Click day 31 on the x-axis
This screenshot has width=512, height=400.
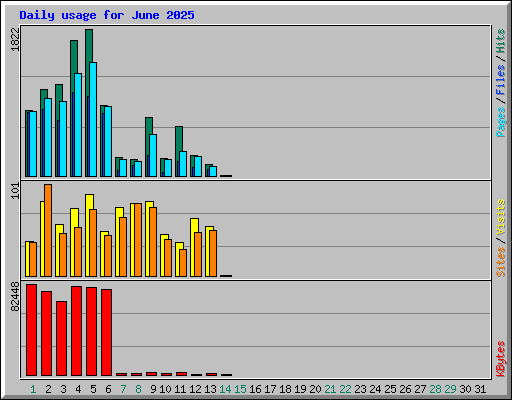[x=480, y=389]
